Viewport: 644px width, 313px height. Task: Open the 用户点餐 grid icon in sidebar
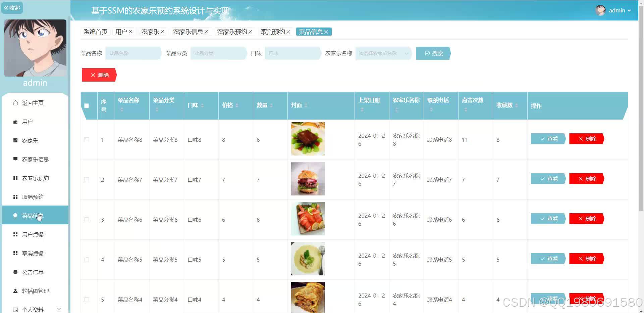(x=15, y=234)
